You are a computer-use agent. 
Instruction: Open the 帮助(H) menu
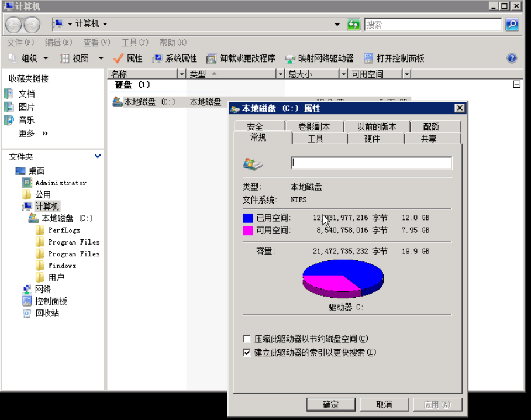[173, 42]
